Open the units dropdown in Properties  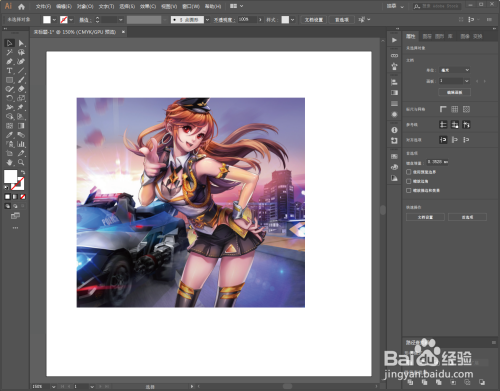[x=455, y=70]
